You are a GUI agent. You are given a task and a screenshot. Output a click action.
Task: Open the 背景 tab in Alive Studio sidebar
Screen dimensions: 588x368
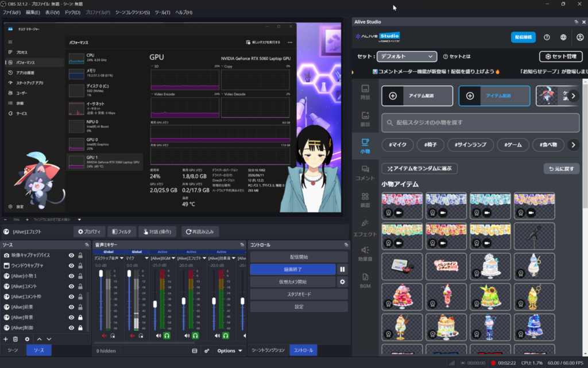365,93
